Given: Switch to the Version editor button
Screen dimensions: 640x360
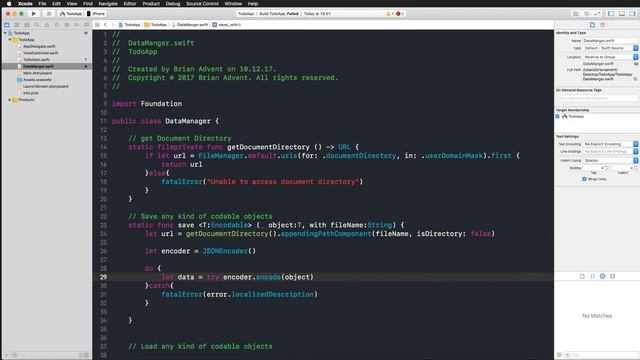Looking at the screenshot, I should click(597, 13).
